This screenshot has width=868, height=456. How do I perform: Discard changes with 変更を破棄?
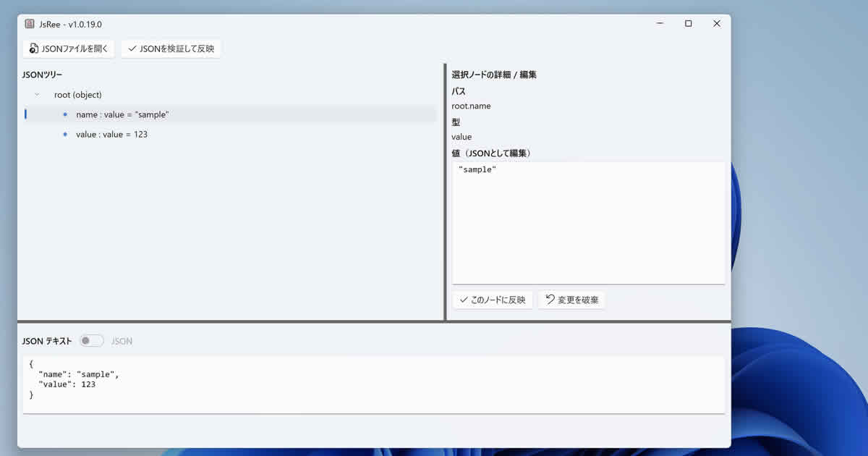571,299
